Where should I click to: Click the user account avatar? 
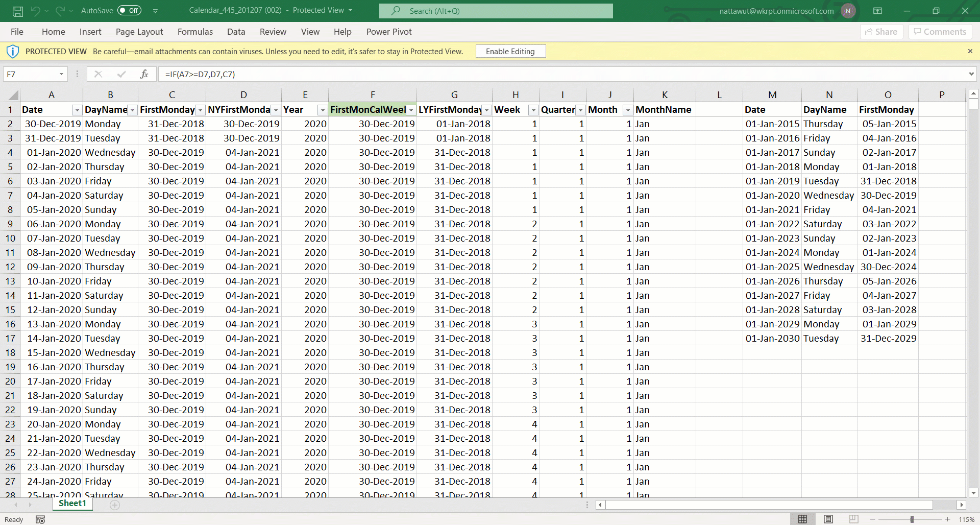(x=848, y=11)
